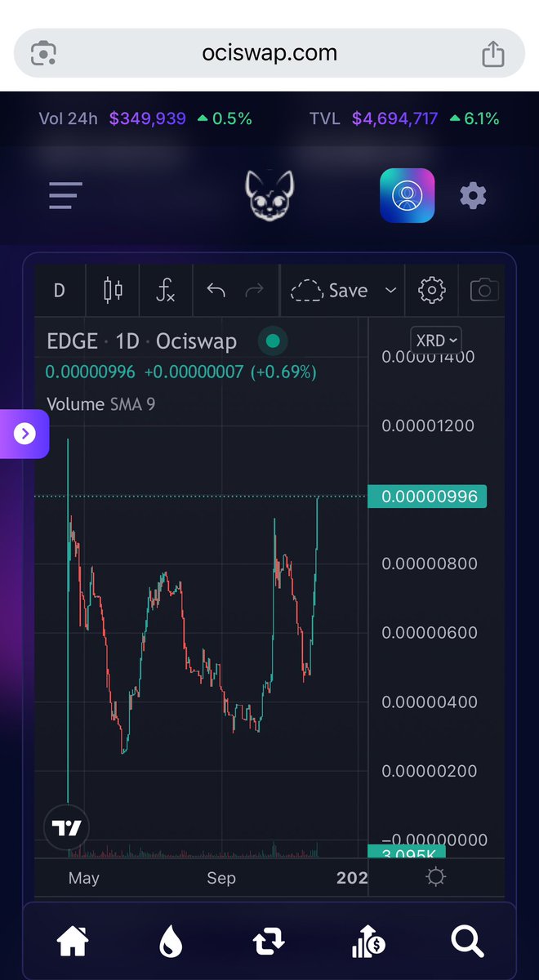The width and height of the screenshot is (539, 980).
Task: Click the TVL $4,694,717 value
Action: click(x=395, y=119)
